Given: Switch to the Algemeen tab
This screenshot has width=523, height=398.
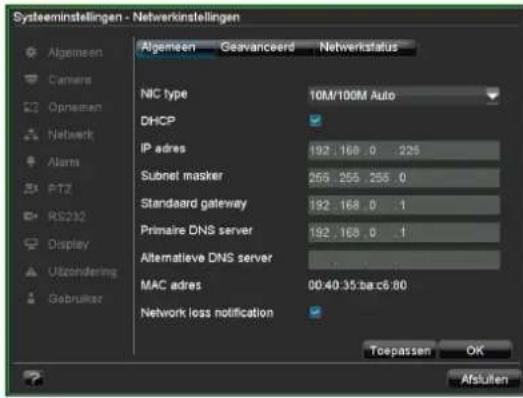Looking at the screenshot, I should click(x=175, y=48).
